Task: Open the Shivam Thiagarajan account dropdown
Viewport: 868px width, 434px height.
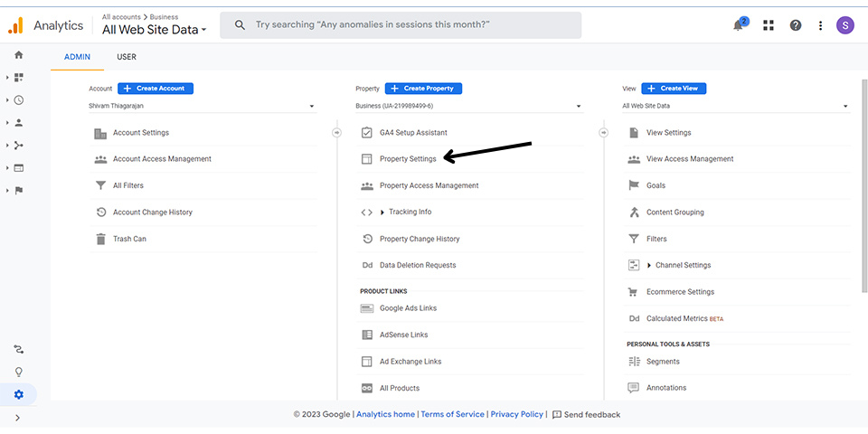Action: point(203,106)
